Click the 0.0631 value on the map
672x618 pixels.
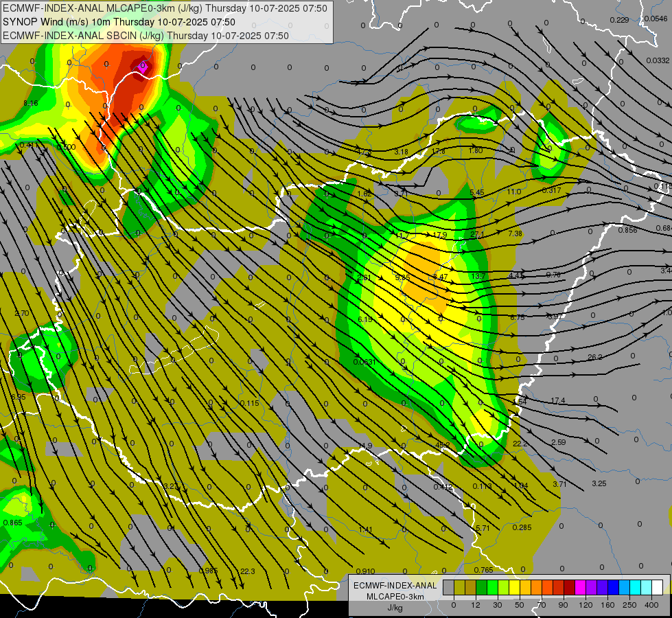pos(364,362)
